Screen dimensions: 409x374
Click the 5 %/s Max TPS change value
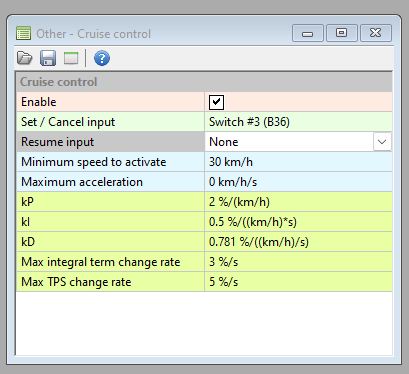298,282
